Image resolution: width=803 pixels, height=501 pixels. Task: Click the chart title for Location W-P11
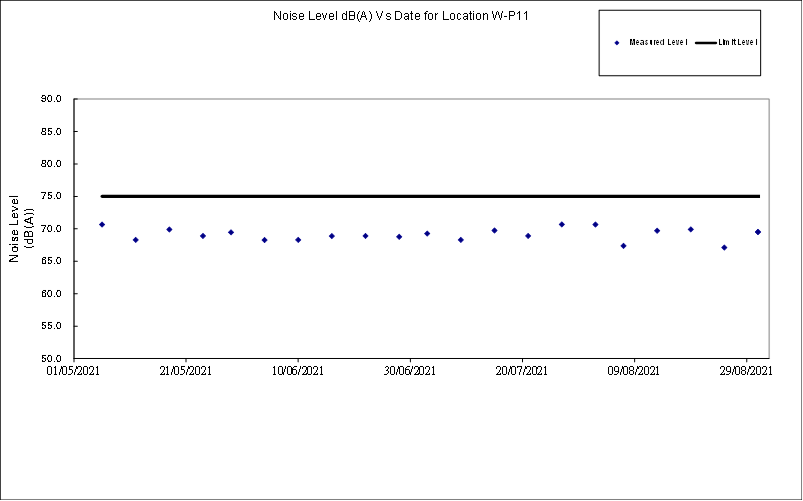click(x=394, y=16)
